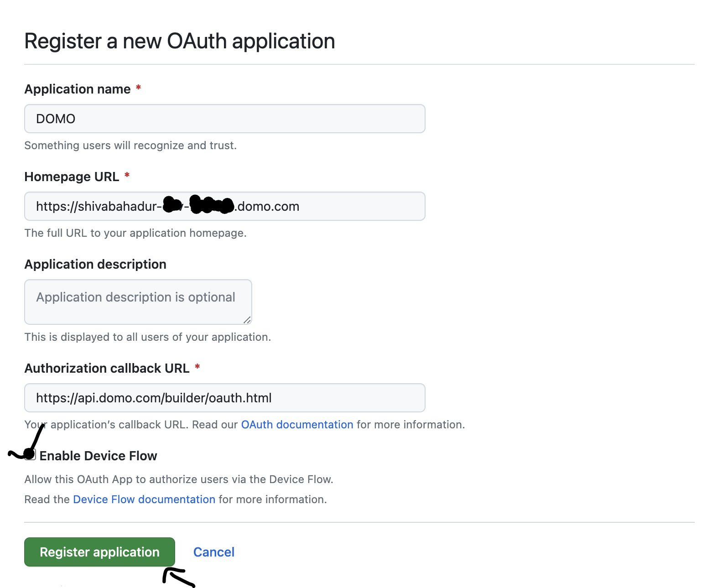
Task: Click the Application name required asterisk
Action: (138, 88)
